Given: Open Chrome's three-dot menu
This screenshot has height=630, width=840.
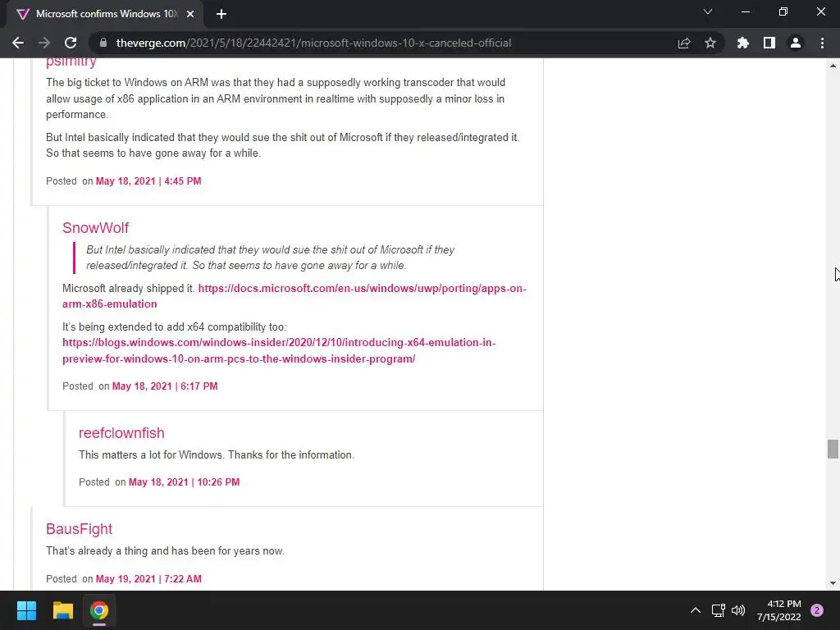Looking at the screenshot, I should point(822,43).
